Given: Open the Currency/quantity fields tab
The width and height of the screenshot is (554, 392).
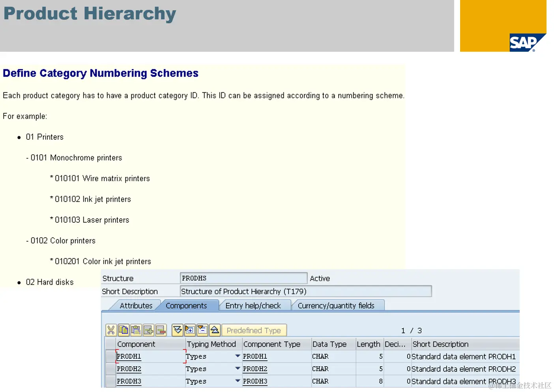Looking at the screenshot, I should (336, 306).
